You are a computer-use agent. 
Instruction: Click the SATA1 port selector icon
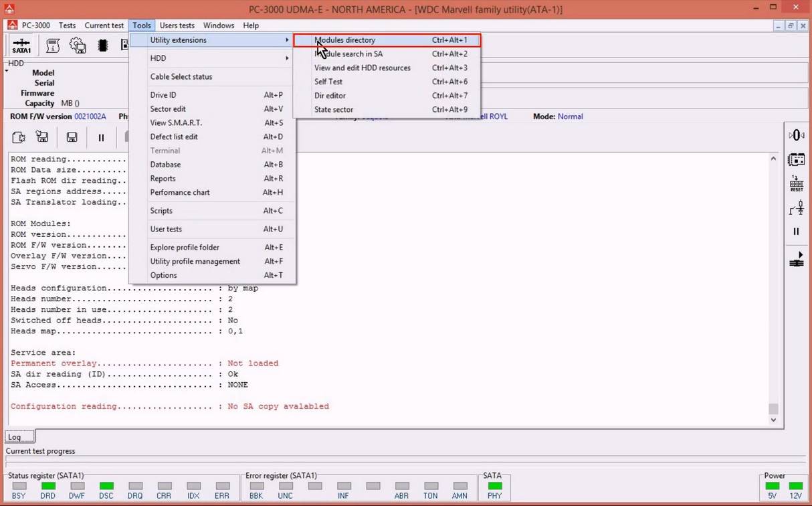(21, 46)
